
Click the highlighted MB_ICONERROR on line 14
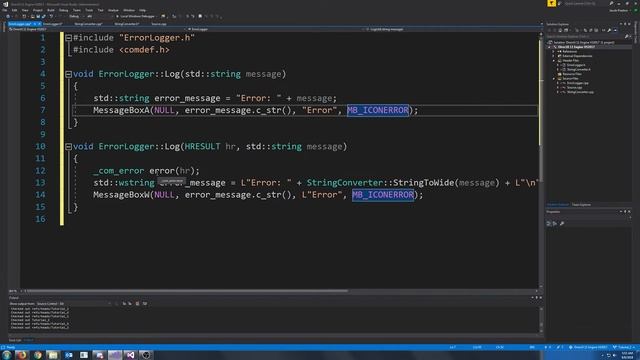pyautogui.click(x=383, y=195)
